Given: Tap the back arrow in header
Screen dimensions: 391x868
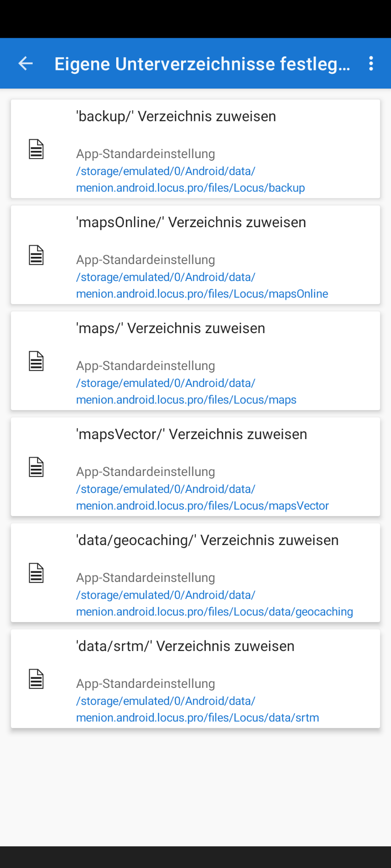Looking at the screenshot, I should click(26, 64).
